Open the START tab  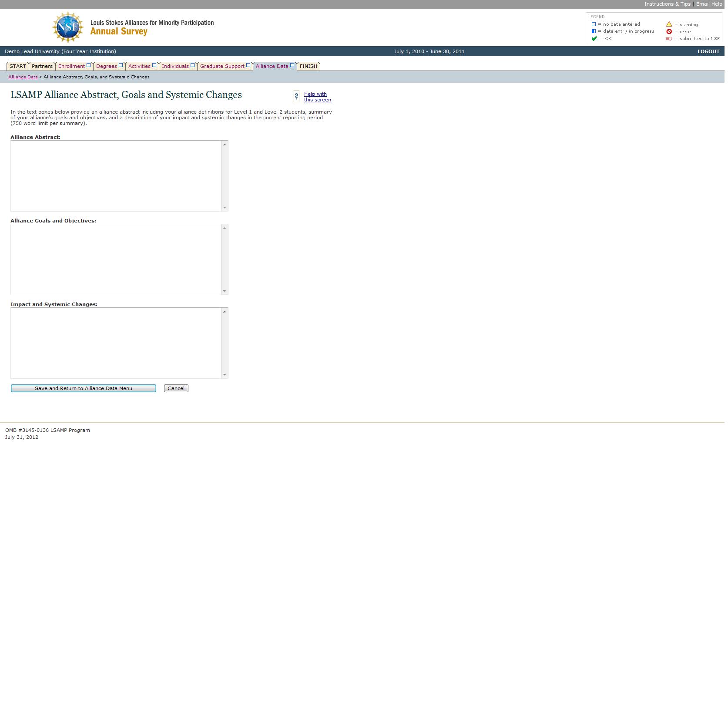[18, 66]
